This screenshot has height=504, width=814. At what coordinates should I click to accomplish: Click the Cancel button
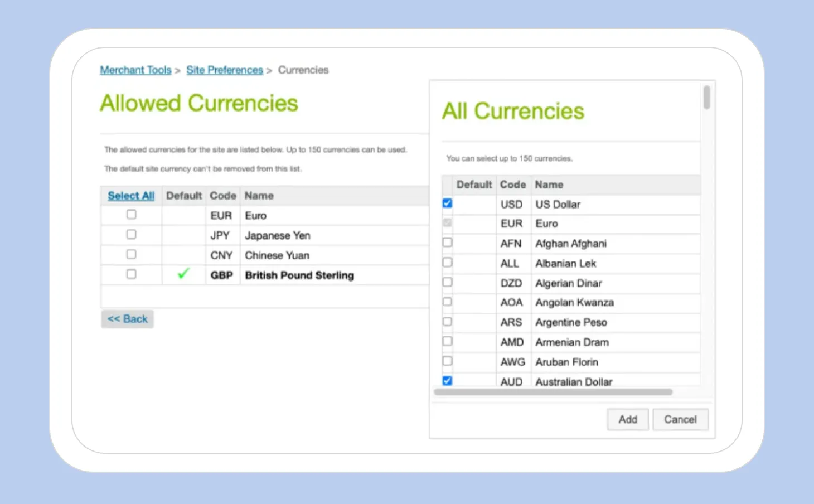680,419
